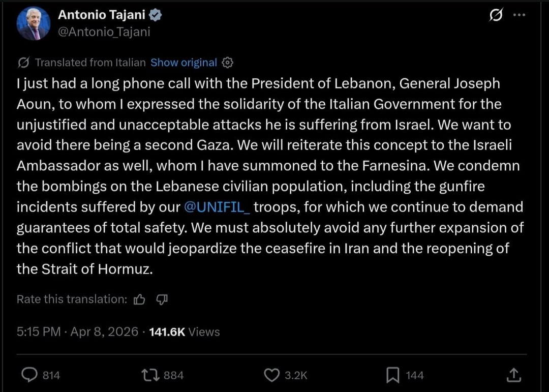Like the post with heart icon
This screenshot has width=549, height=392.
(x=272, y=375)
